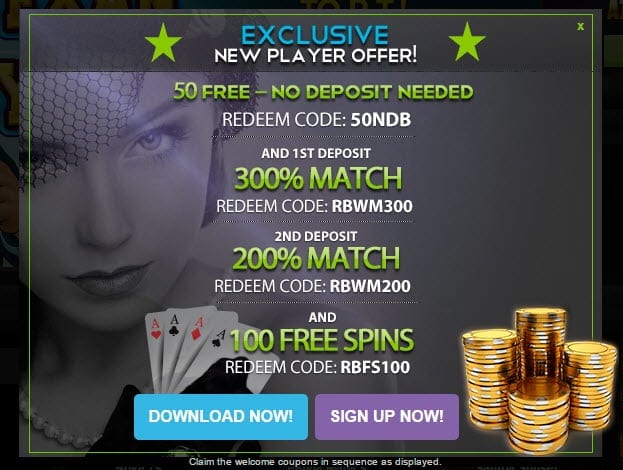The image size is (623, 470).
Task: Click the RBWM300 redeem code
Action: tap(372, 206)
